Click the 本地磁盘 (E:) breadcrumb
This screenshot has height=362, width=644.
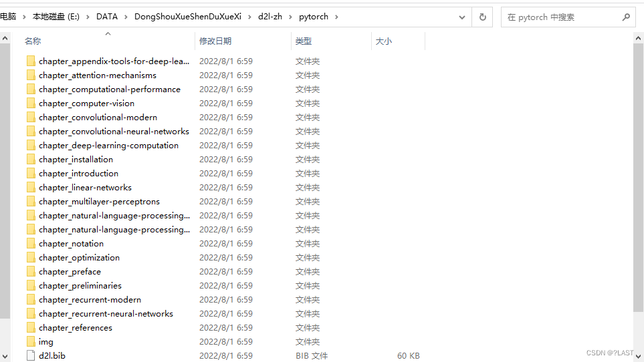pyautogui.click(x=56, y=17)
